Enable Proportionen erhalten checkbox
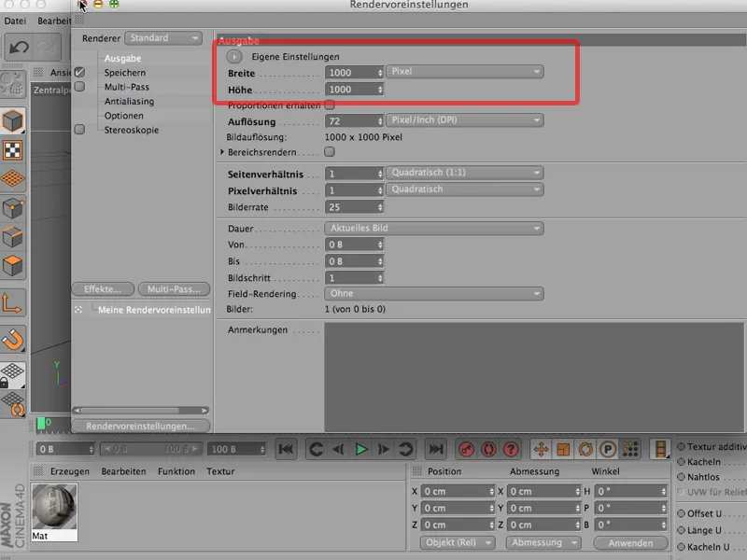The image size is (747, 560). (x=330, y=105)
